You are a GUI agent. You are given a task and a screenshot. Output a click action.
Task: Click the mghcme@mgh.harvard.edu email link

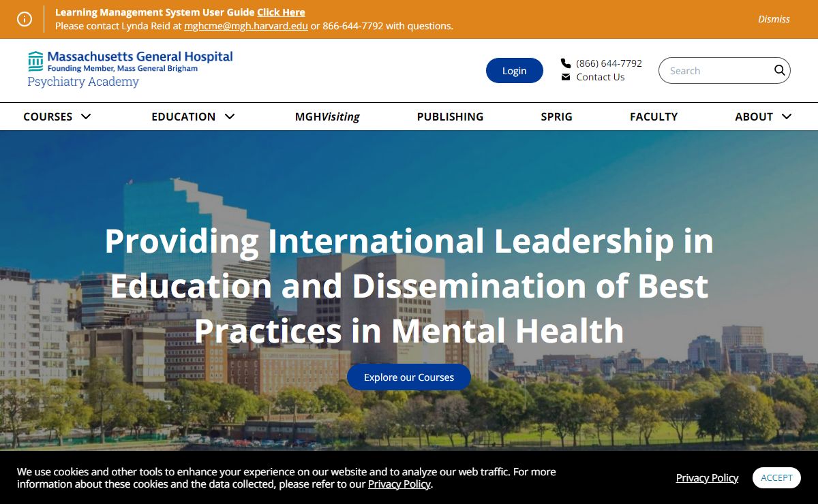246,26
